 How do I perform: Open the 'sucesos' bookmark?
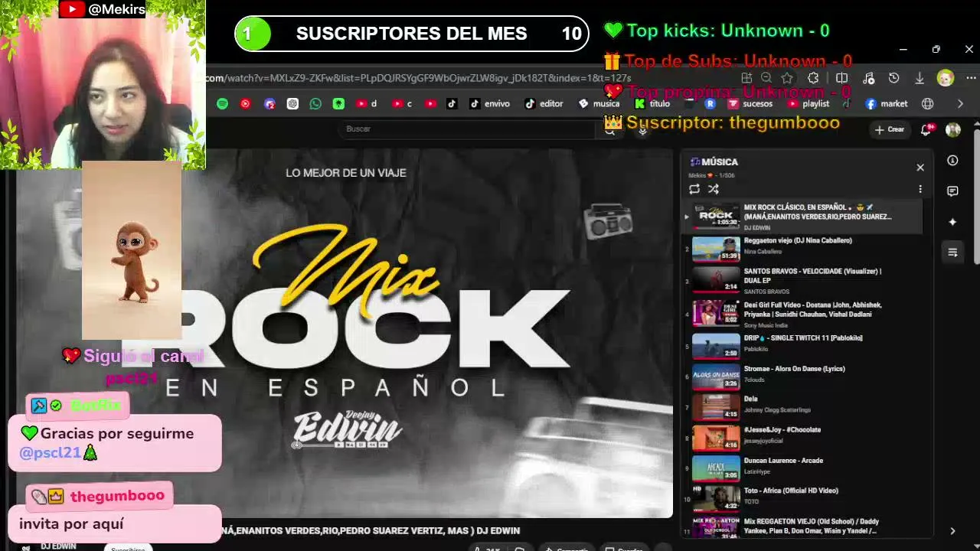pos(750,104)
